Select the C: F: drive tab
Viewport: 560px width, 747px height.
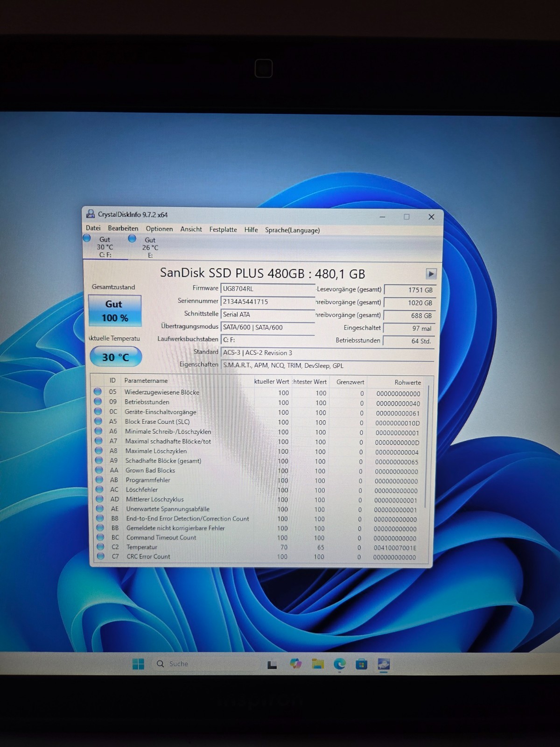click(105, 247)
